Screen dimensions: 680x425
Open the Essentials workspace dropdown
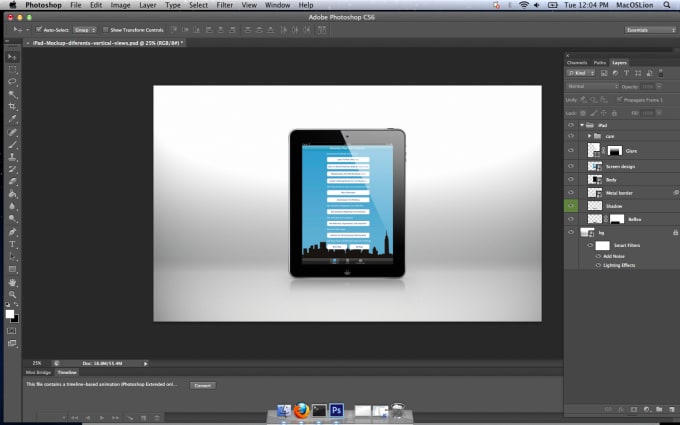point(650,29)
